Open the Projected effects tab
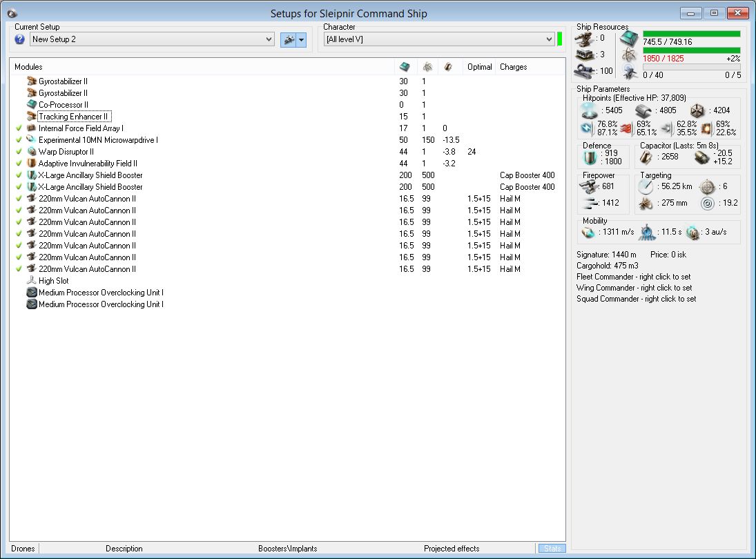The width and height of the screenshot is (756, 559). pyautogui.click(x=452, y=549)
